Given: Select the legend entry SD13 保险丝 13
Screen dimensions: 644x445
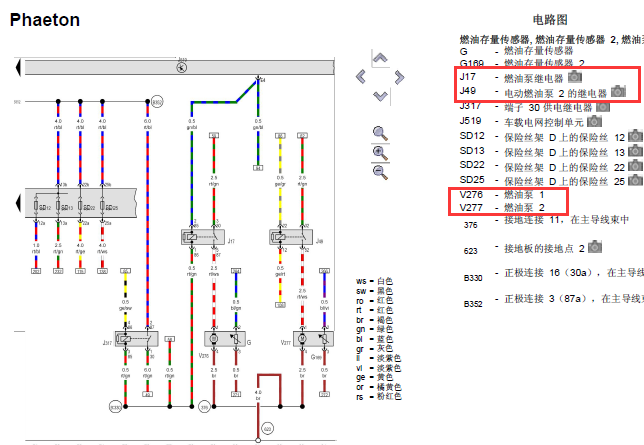Looking at the screenshot, I should coord(542,151).
